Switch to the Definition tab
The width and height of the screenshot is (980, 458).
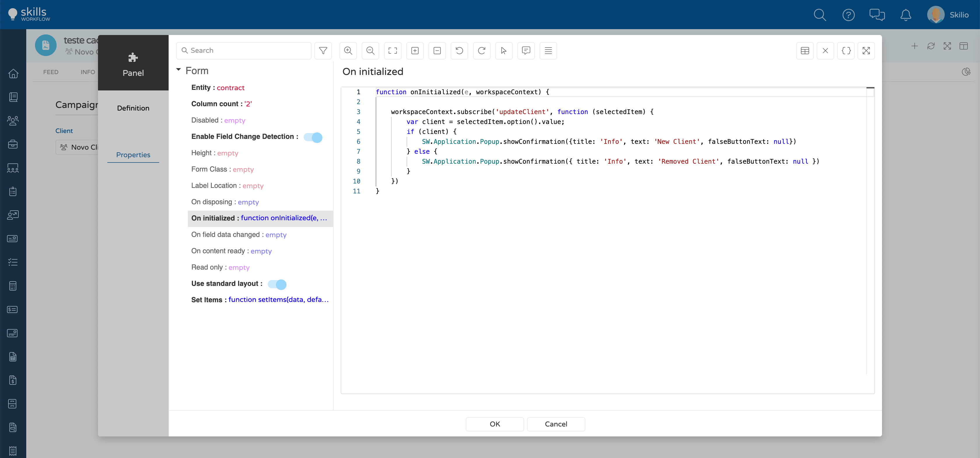[x=133, y=109]
